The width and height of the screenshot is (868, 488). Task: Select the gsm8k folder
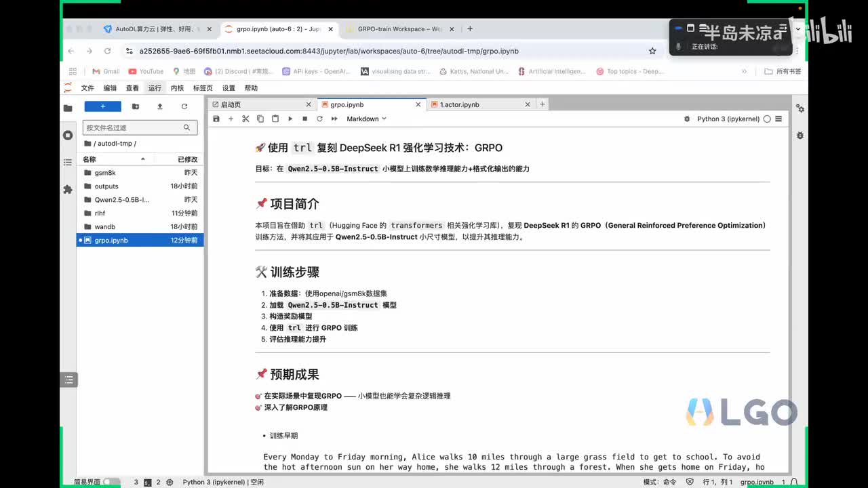(140, 173)
